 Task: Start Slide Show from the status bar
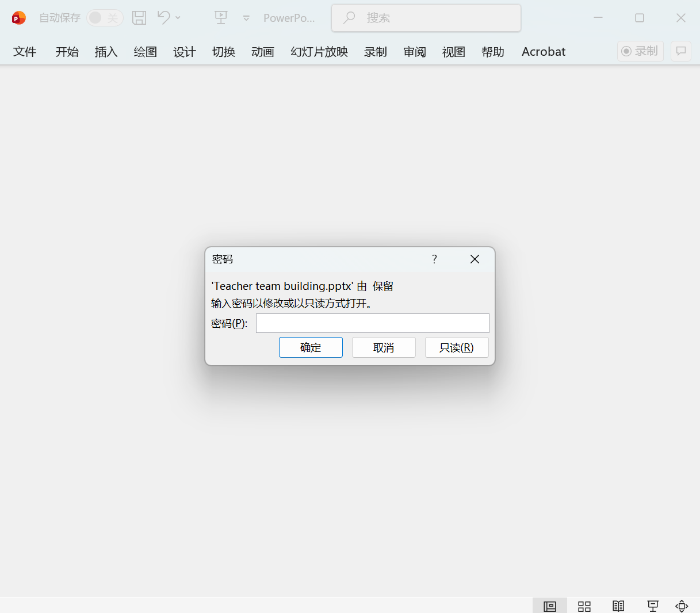tap(652, 606)
